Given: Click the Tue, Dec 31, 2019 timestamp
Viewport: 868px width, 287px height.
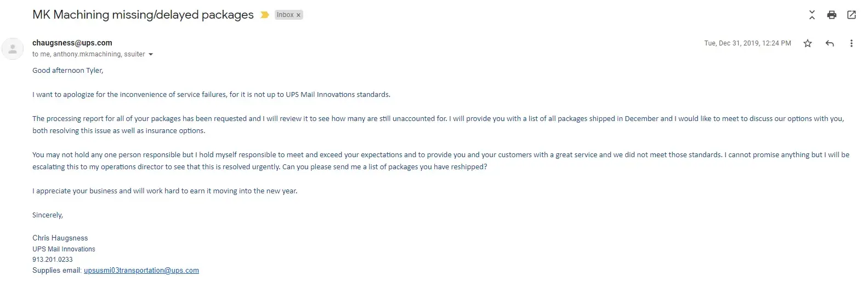Looking at the screenshot, I should [747, 43].
